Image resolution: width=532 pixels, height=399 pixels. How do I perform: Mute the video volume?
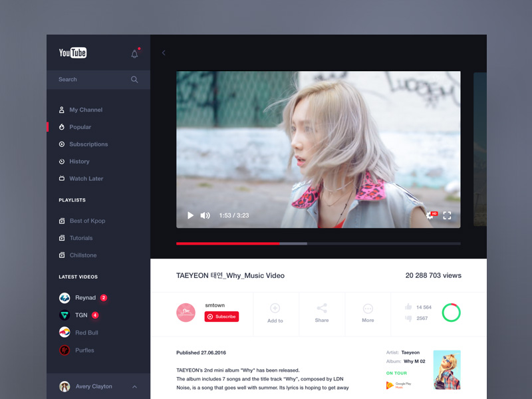[x=205, y=215]
